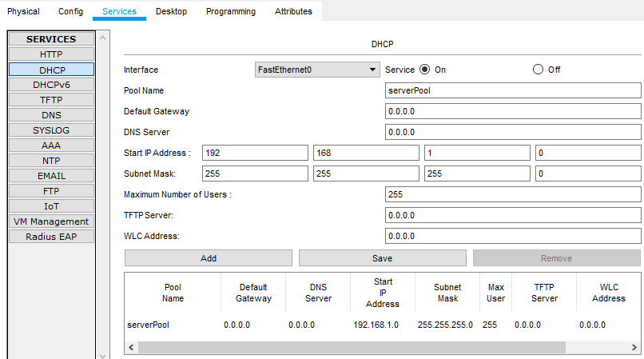Click Subnet Mask first octet field
Viewport: 644px width, 359px height.
click(x=255, y=174)
